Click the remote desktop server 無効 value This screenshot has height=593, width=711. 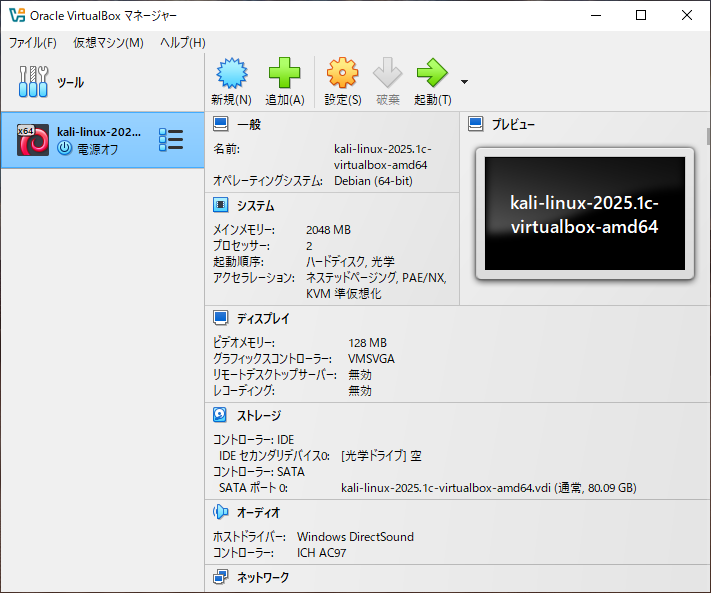(x=360, y=374)
